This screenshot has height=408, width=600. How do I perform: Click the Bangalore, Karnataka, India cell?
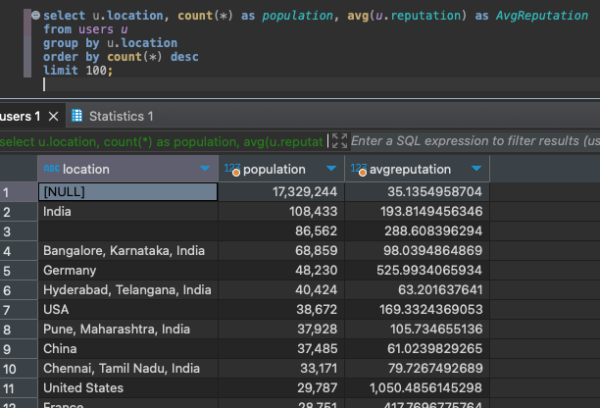(127, 250)
